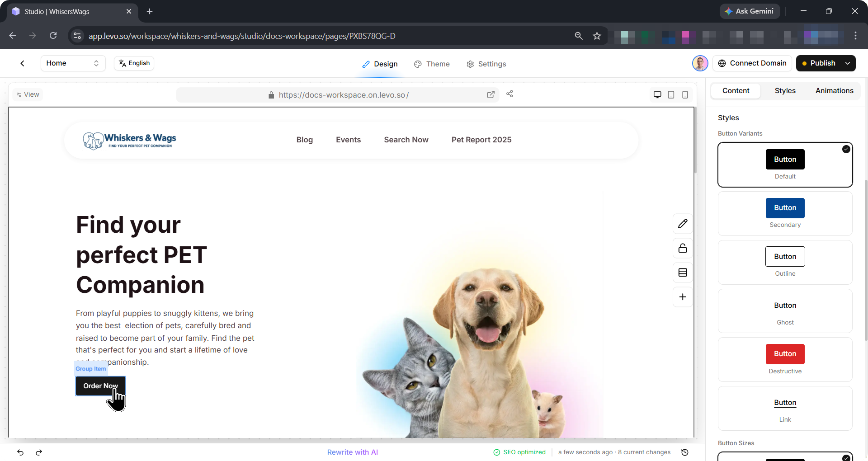Open the section layout icon
Image resolution: width=868 pixels, height=461 pixels.
pos(683,273)
